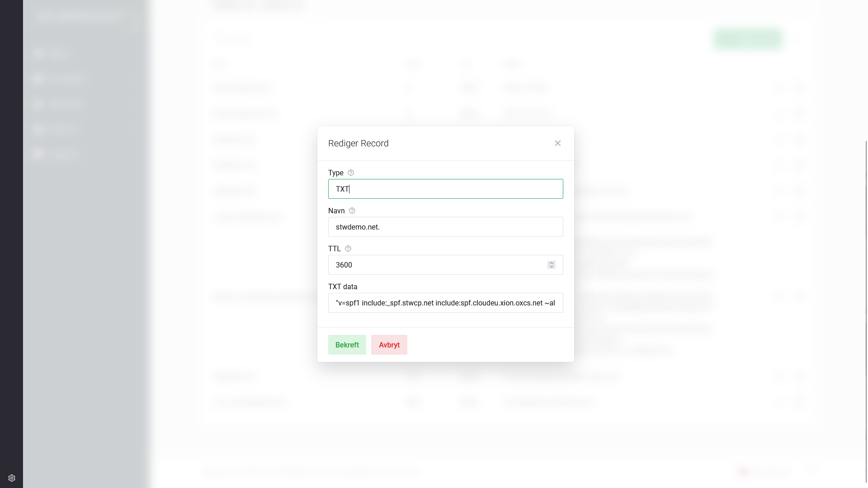Viewport: 868px width, 488px height.
Task: Confirm changes with the Bekreft button
Action: tap(347, 345)
